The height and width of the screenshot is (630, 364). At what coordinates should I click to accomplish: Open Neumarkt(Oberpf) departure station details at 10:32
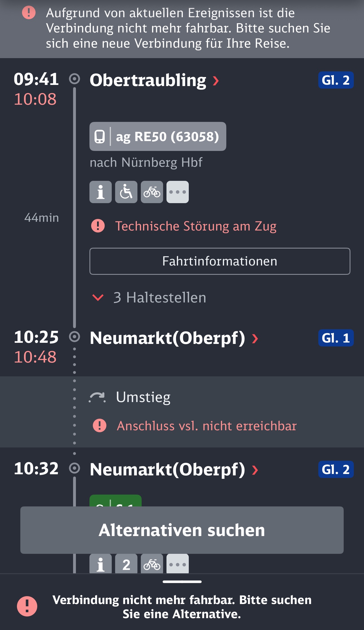(255, 470)
